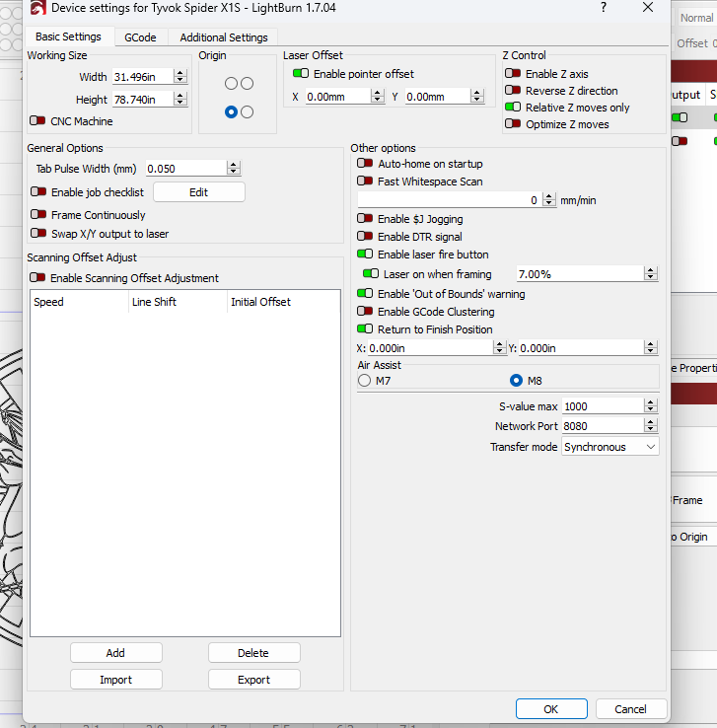Toggle the CNC Machine switch

coord(37,120)
